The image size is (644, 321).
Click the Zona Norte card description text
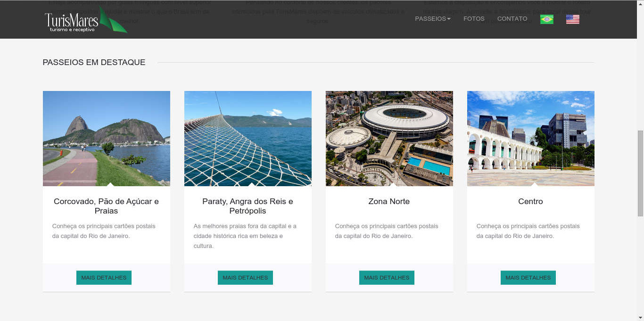coord(387,231)
